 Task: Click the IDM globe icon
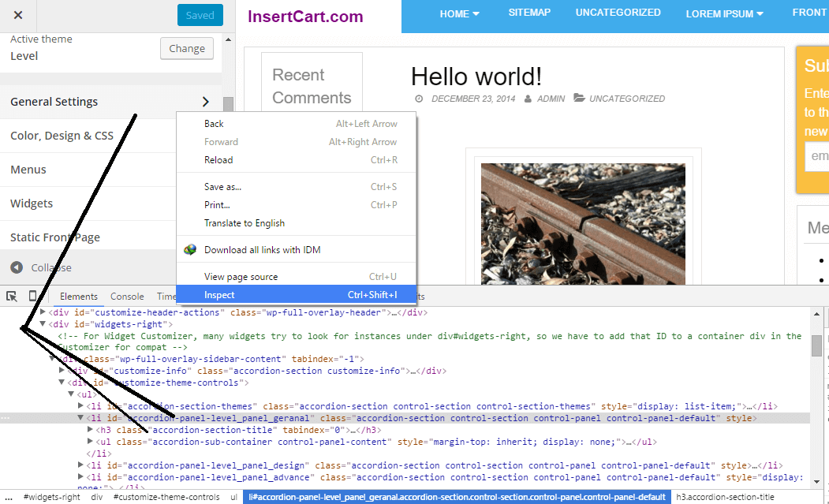[190, 249]
